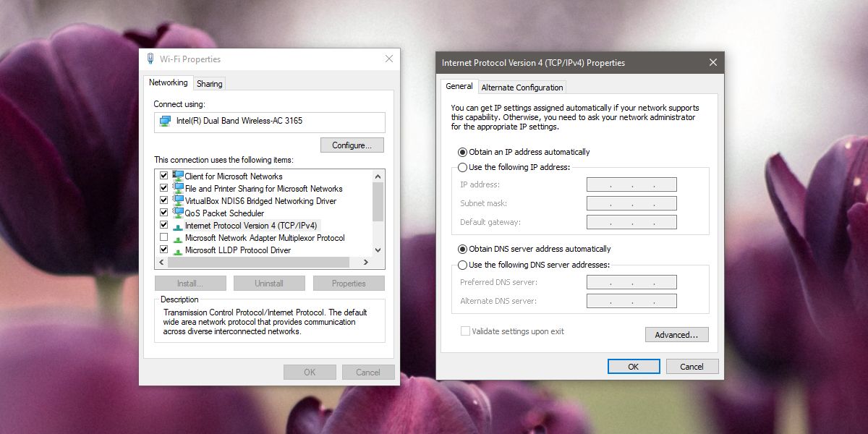The width and height of the screenshot is (868, 434).
Task: Click the Wi-Fi Properties title bar icon
Action: tap(150, 59)
